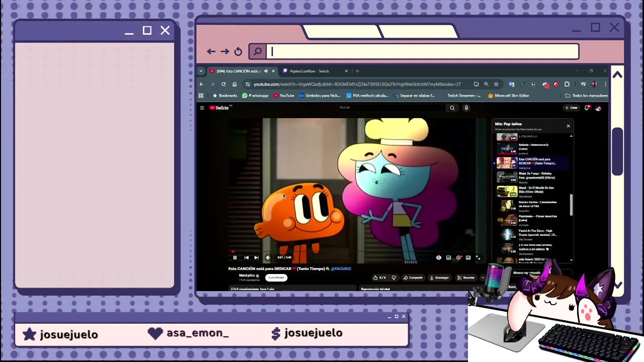Click the Chrome address bar URL
Viewport: 644px width, 362px height.
357,84
